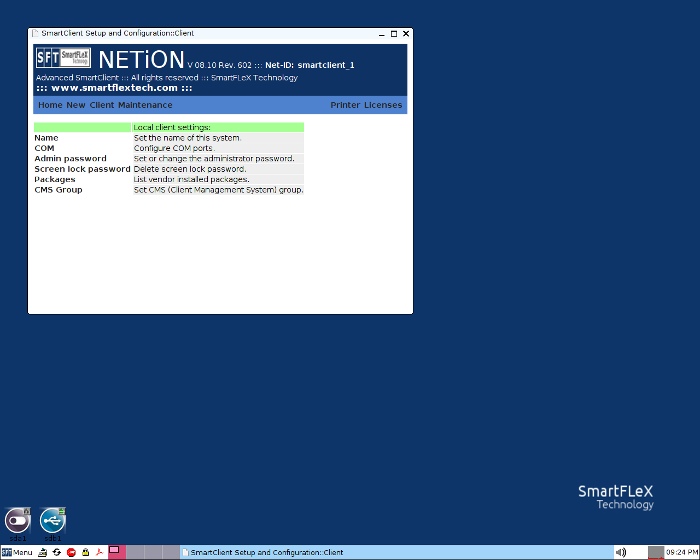Click the 'V 08.10 Rev. 602' version text
Image resolution: width=700 pixels, height=560 pixels.
click(219, 65)
